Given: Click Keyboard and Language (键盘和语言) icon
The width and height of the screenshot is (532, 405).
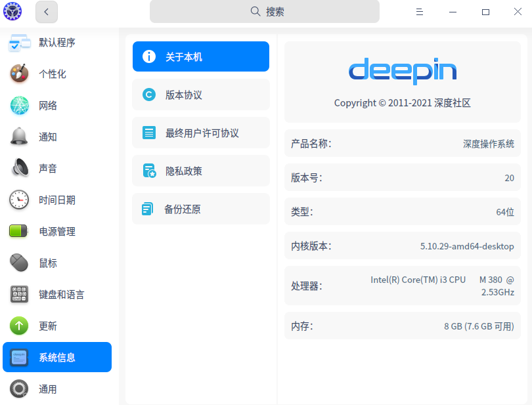Looking at the screenshot, I should [19, 294].
